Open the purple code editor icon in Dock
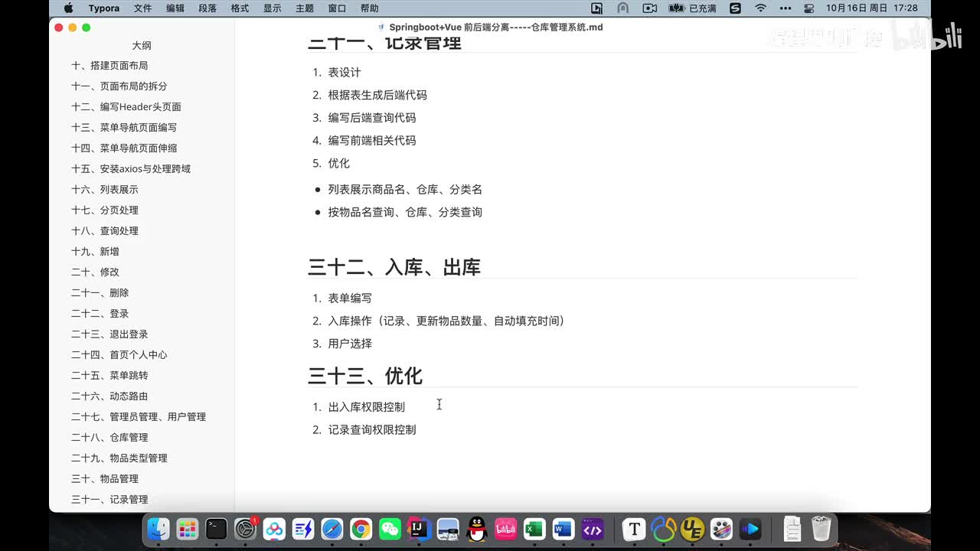 (x=593, y=529)
